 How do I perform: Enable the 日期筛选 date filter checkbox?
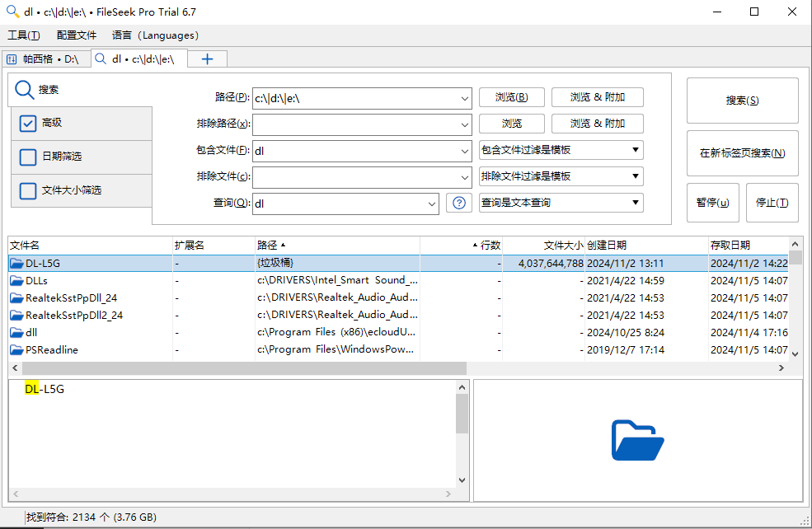tap(27, 157)
